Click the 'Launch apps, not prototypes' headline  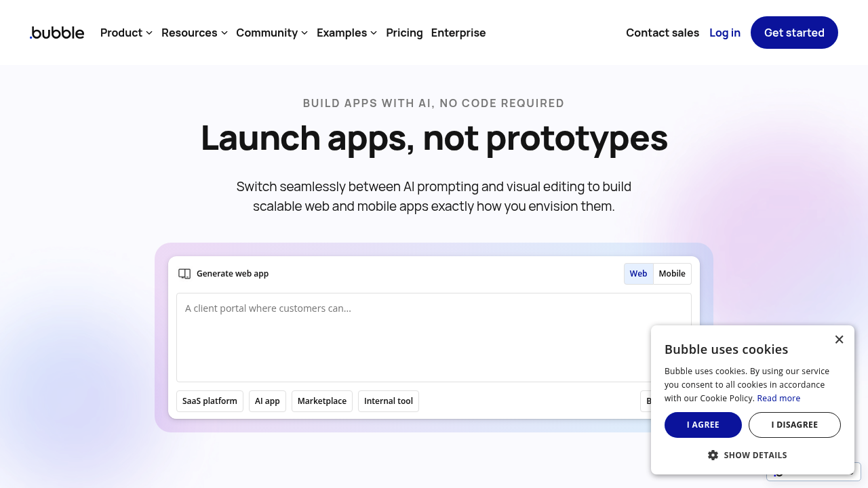tap(434, 138)
